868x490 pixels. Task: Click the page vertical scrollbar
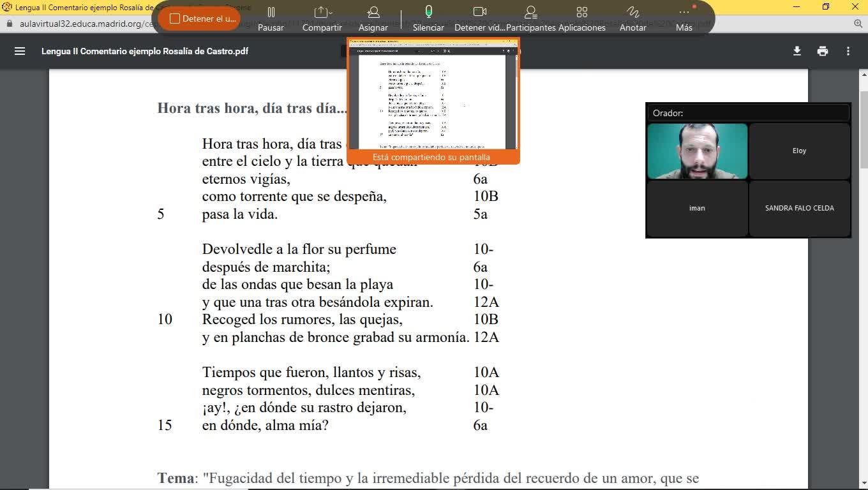click(x=864, y=128)
